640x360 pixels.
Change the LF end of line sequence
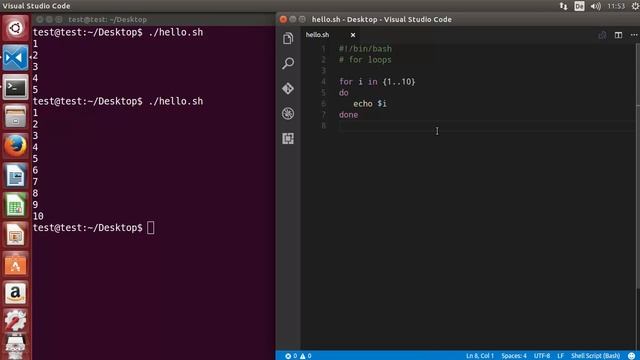[x=560, y=356]
